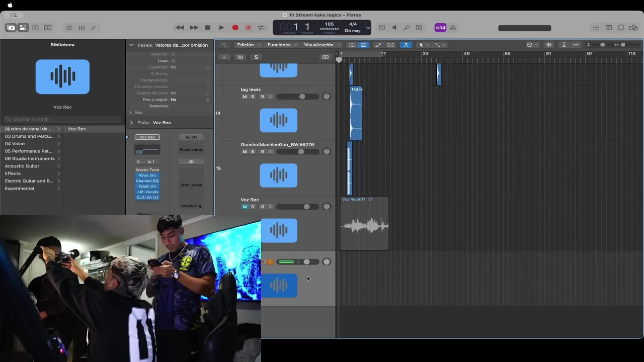This screenshot has height=362, width=644.
Task: Open the List Editors button
Action: [x=596, y=28]
